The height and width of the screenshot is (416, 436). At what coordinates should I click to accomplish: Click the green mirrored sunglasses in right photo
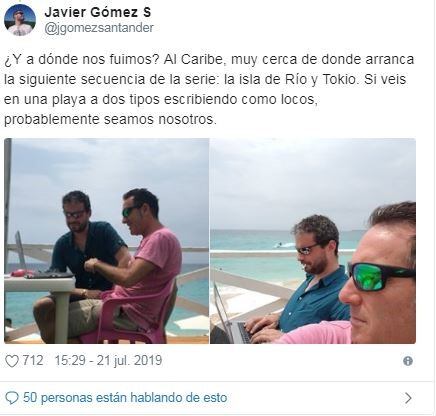[x=380, y=276]
